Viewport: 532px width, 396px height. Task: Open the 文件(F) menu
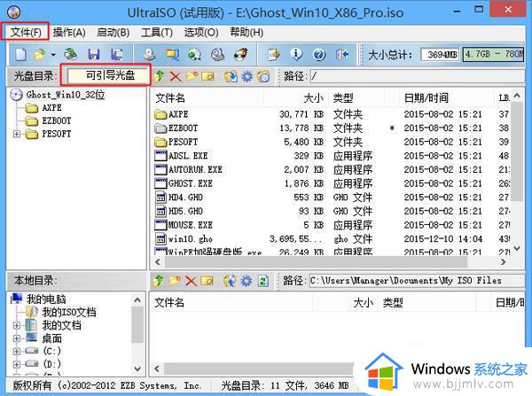point(26,32)
